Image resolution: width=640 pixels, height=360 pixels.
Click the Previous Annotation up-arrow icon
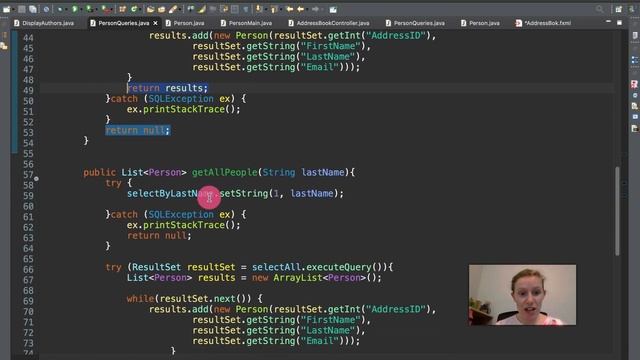point(274,9)
